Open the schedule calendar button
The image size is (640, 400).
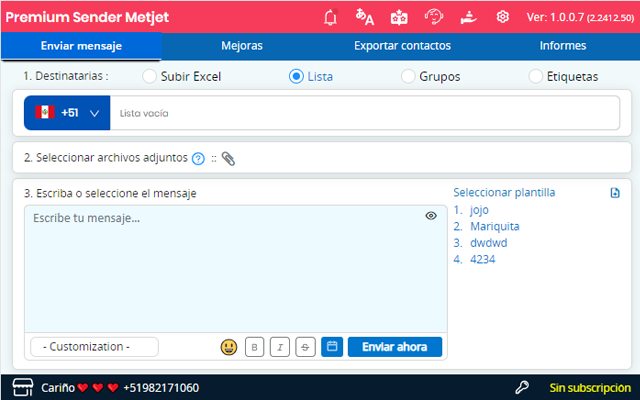tap(332, 347)
